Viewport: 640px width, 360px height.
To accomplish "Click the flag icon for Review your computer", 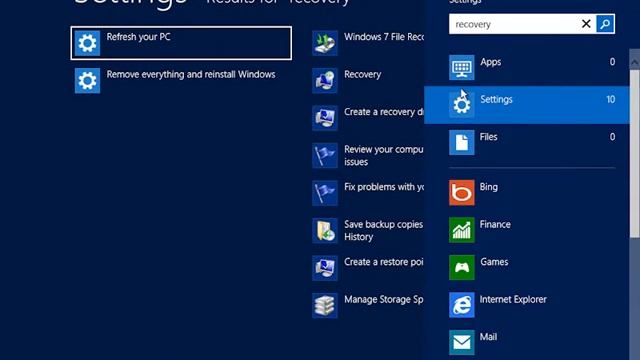I will coord(325,156).
